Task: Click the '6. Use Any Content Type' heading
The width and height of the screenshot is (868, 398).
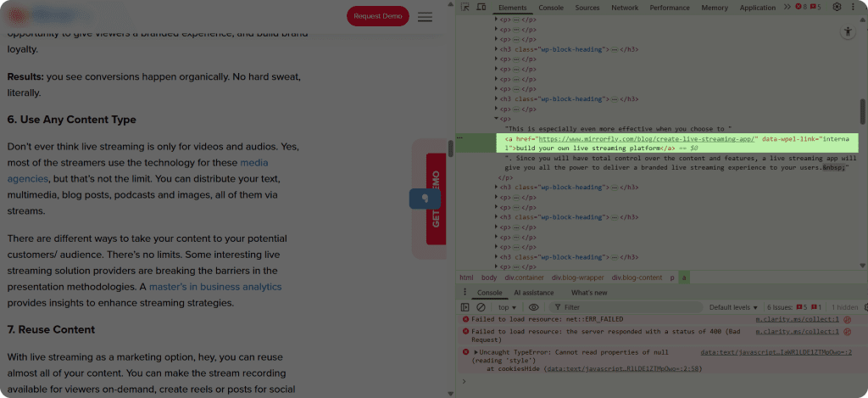Action: tap(71, 120)
